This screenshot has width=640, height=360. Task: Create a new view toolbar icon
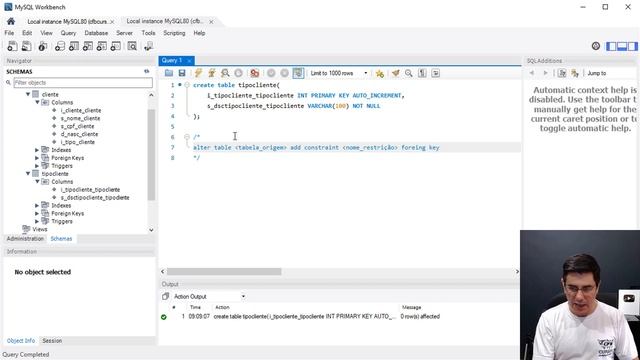[88, 46]
